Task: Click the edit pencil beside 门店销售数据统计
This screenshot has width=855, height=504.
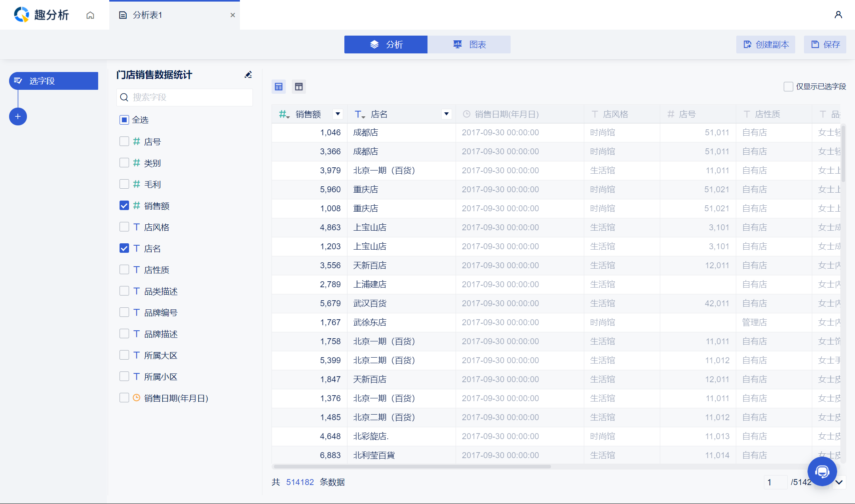Action: pyautogui.click(x=248, y=75)
